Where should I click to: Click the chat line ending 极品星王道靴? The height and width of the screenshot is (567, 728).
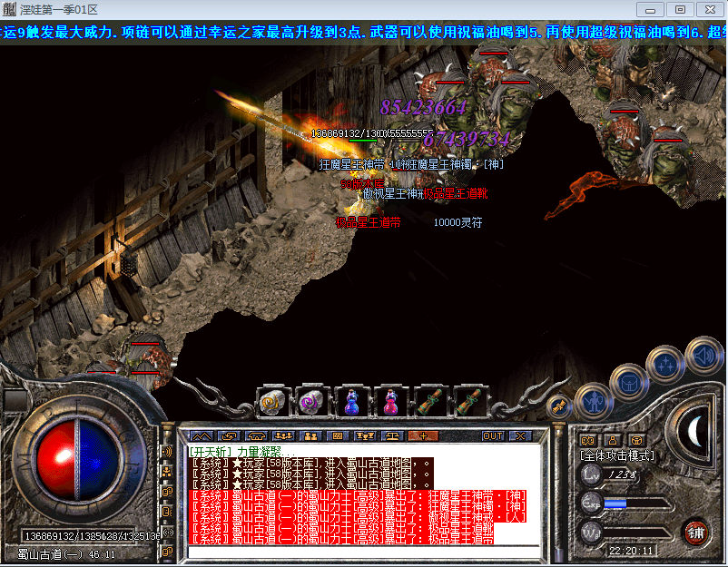[341, 528]
